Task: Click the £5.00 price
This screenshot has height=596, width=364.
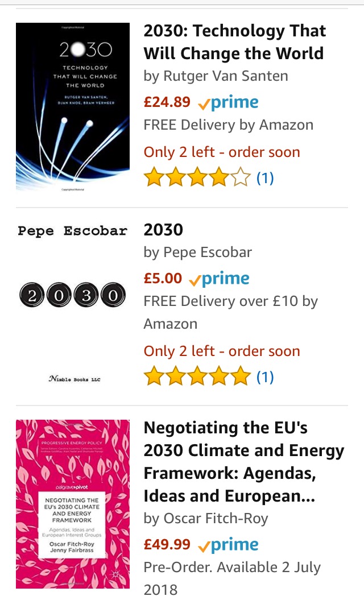Action: [163, 279]
